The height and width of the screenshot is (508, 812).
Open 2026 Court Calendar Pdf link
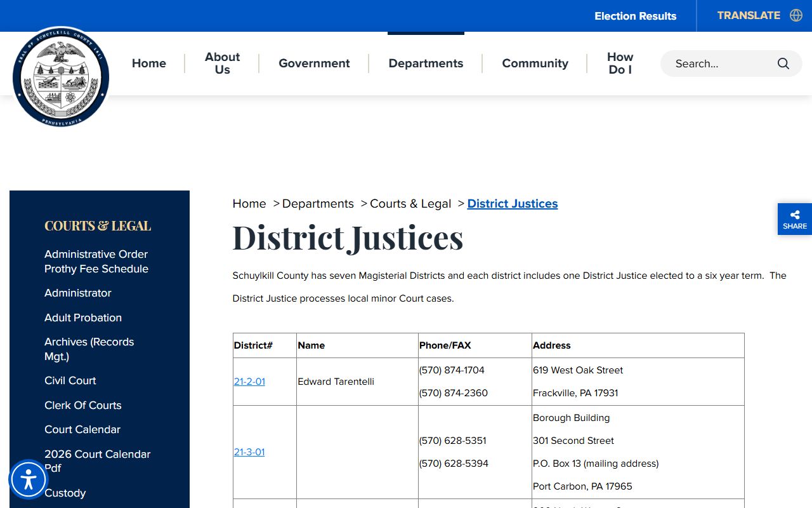(x=98, y=461)
